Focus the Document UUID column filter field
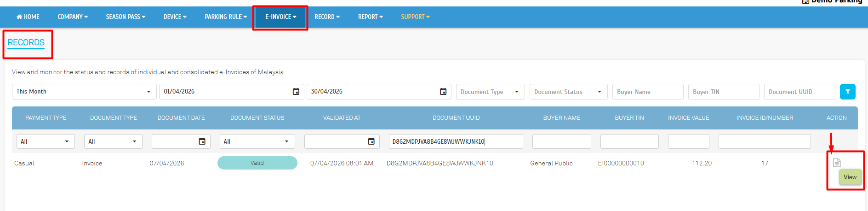Screen dimensions: 868x211 point(456,141)
